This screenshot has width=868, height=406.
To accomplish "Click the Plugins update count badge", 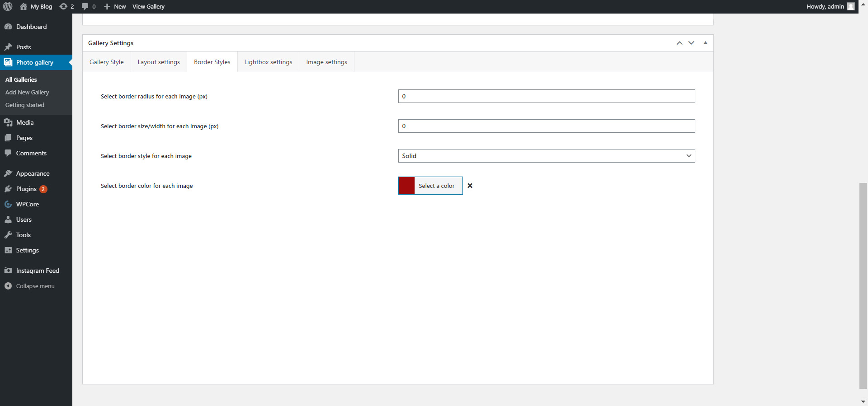I will pos(43,189).
